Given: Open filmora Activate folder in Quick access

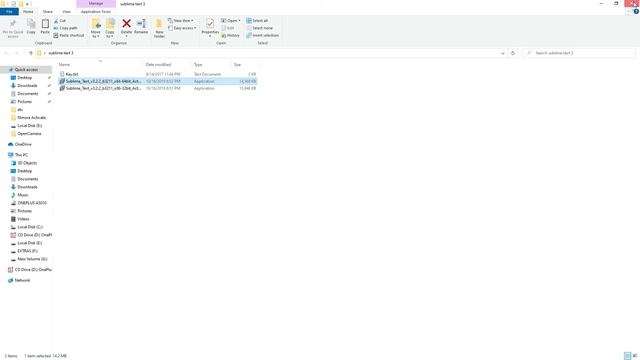Looking at the screenshot, I should pyautogui.click(x=28, y=118).
